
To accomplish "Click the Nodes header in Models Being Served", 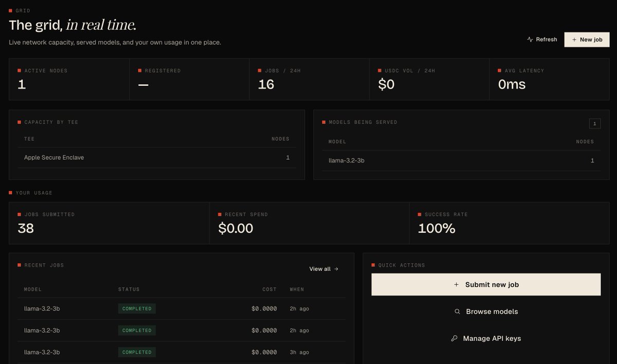I will [585, 141].
